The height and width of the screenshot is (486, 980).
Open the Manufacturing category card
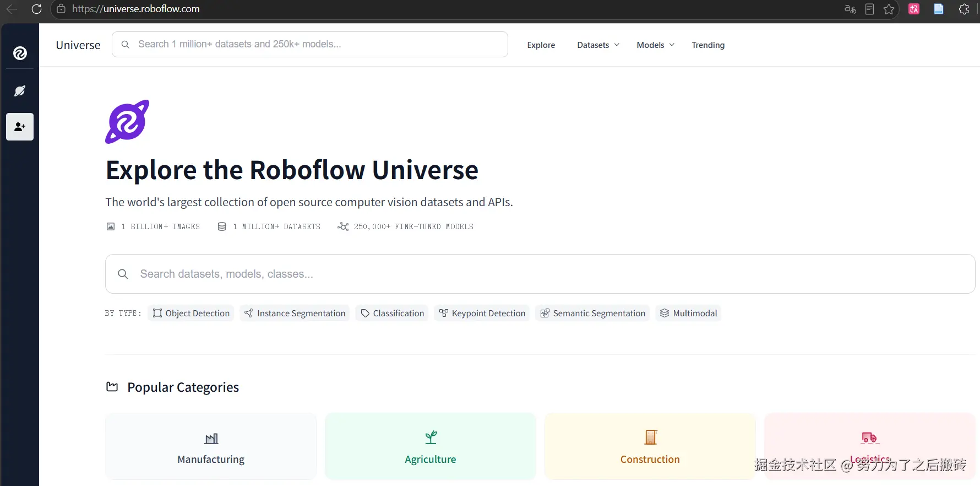[x=211, y=446]
